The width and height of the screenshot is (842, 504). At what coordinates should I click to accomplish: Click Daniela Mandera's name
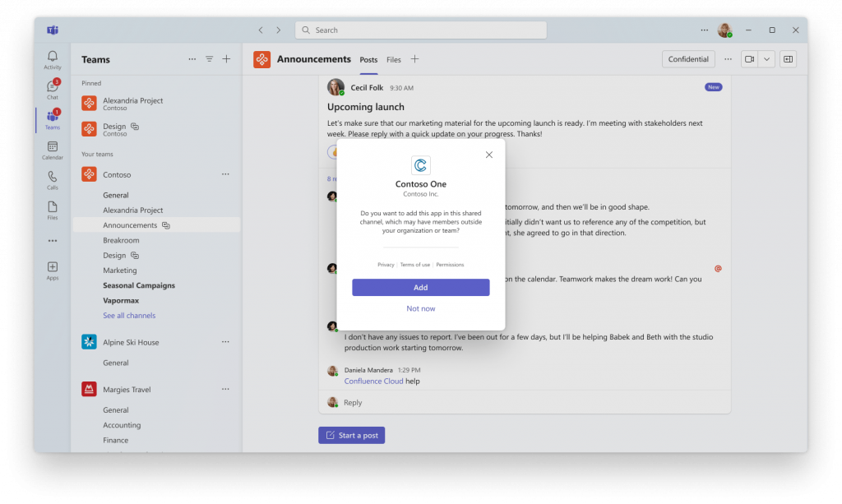click(x=368, y=370)
